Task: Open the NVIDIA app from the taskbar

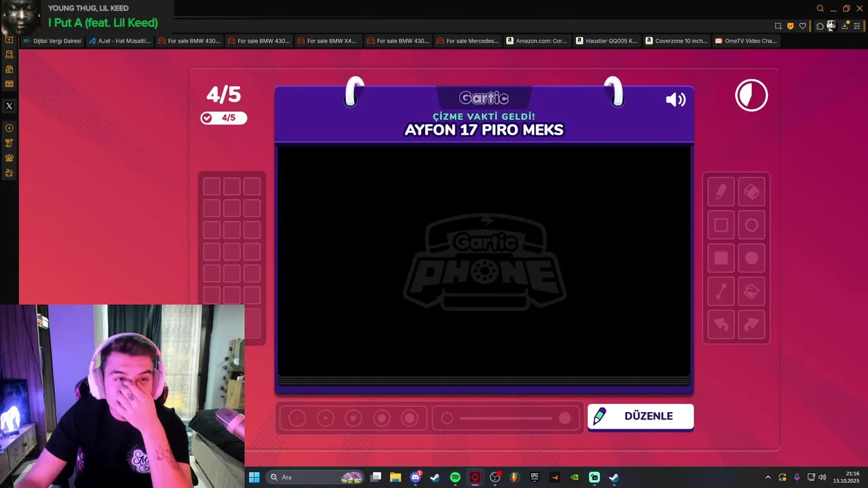Action: (574, 477)
